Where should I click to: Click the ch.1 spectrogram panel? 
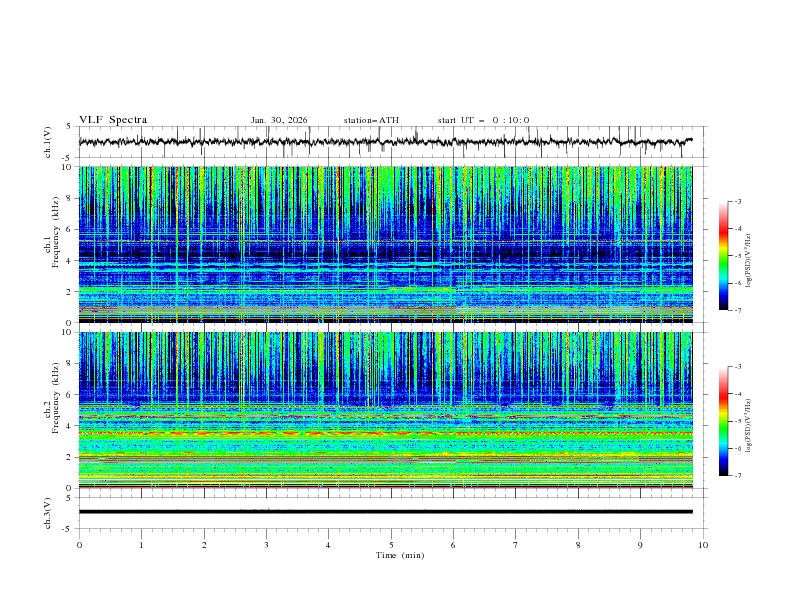click(x=385, y=244)
